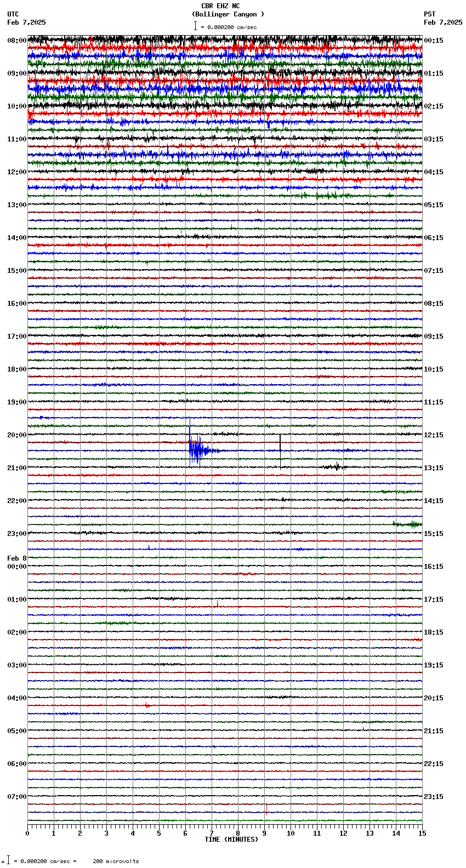Select the 12:00 UTC row label
466x868 pixels.
pos(16,172)
